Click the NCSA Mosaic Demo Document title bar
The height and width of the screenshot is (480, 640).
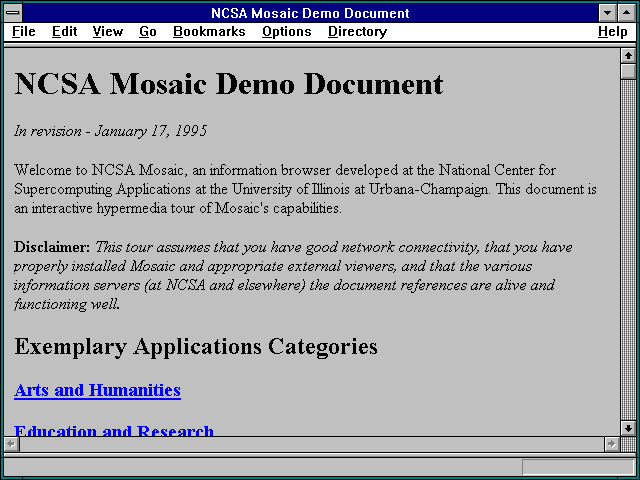click(310, 13)
